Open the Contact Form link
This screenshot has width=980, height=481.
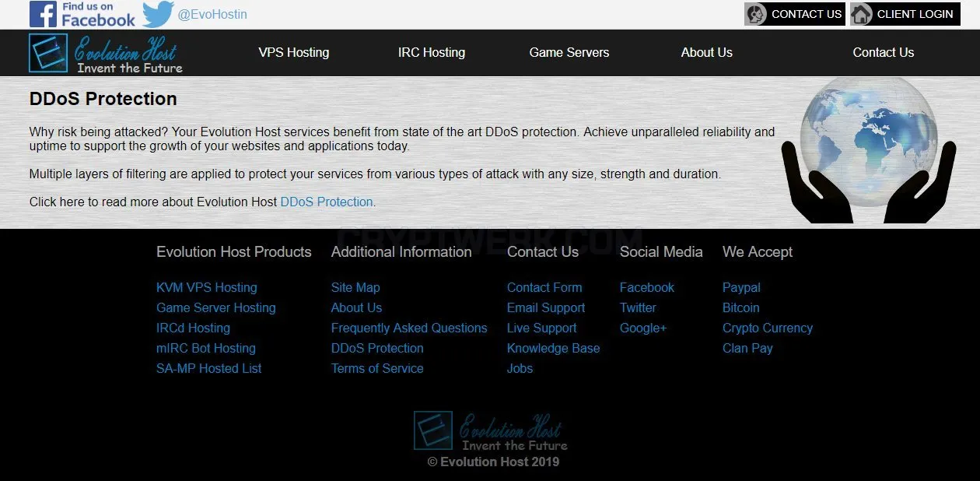(544, 287)
